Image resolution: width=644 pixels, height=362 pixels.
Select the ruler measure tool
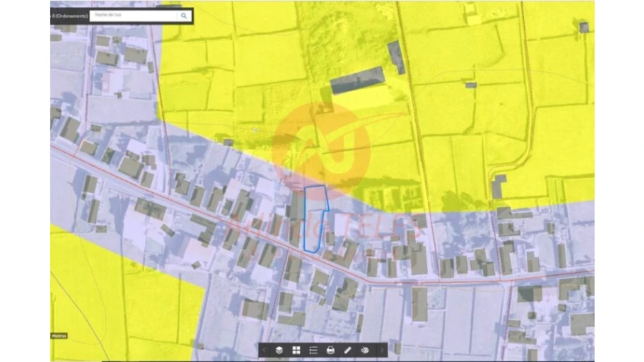(348, 350)
